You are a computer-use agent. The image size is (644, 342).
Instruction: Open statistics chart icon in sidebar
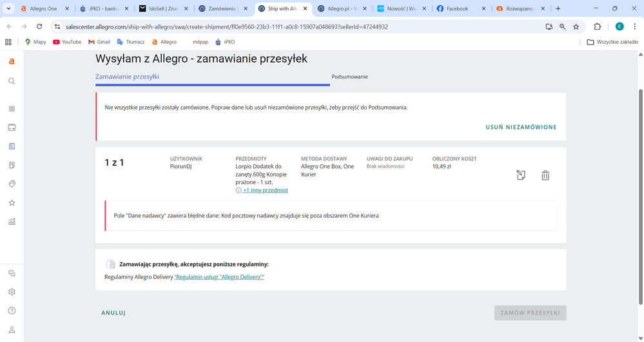[12, 222]
